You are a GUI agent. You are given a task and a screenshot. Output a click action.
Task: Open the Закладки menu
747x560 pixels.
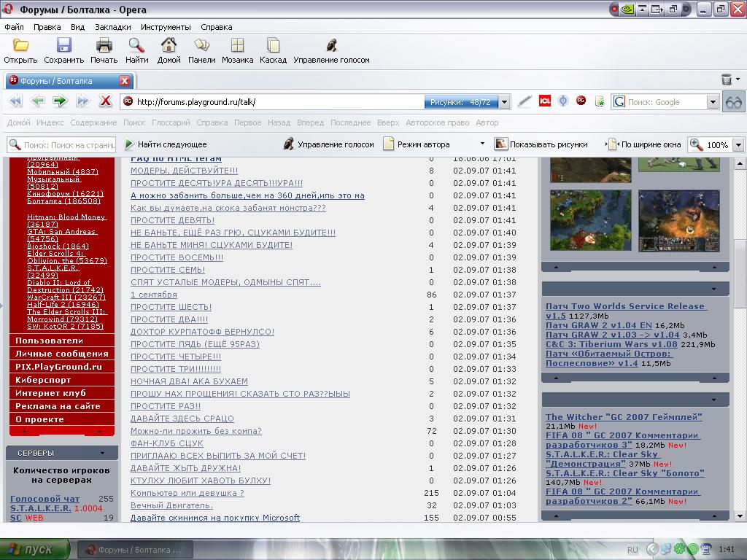click(113, 27)
